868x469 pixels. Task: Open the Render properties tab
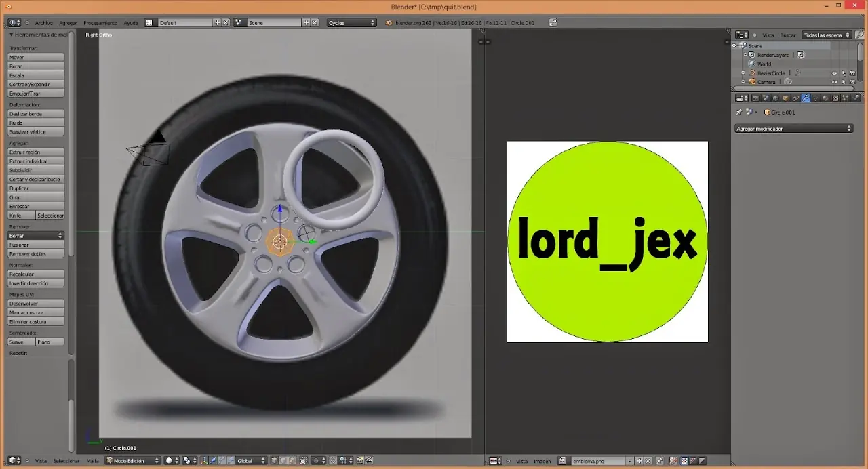tap(756, 98)
